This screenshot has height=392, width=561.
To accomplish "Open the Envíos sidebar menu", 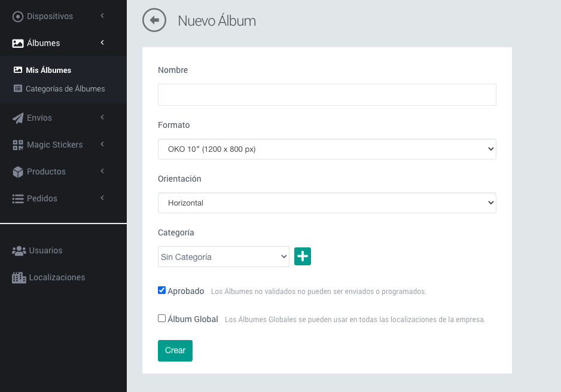I will point(39,118).
